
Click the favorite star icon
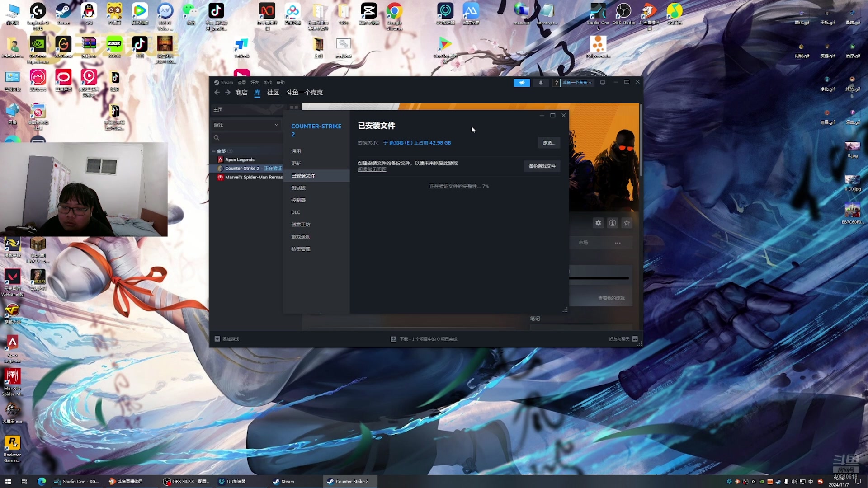coord(627,223)
